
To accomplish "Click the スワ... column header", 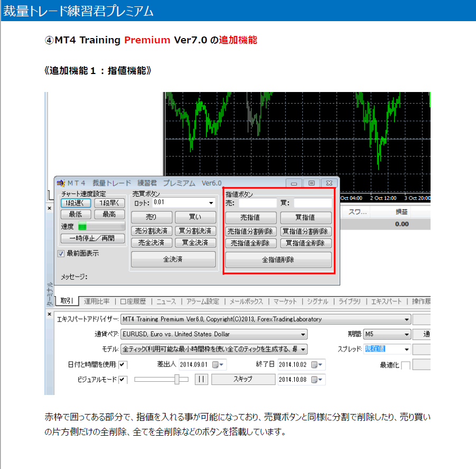I will pyautogui.click(x=358, y=212).
